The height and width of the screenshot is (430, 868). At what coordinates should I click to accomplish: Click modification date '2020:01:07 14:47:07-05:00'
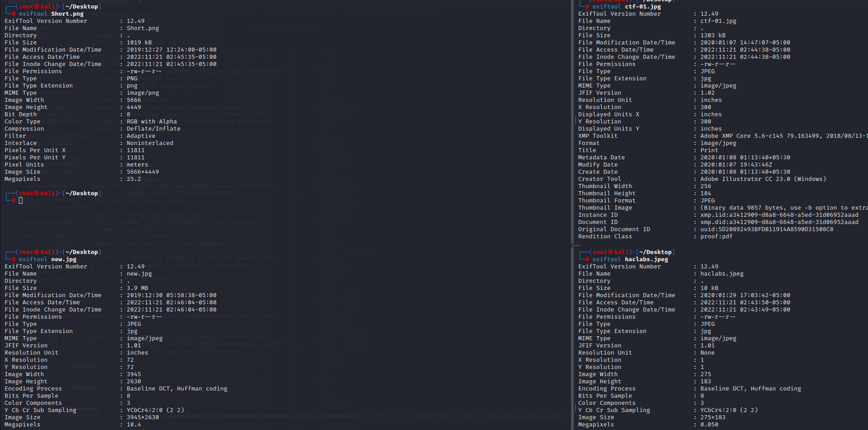point(745,43)
